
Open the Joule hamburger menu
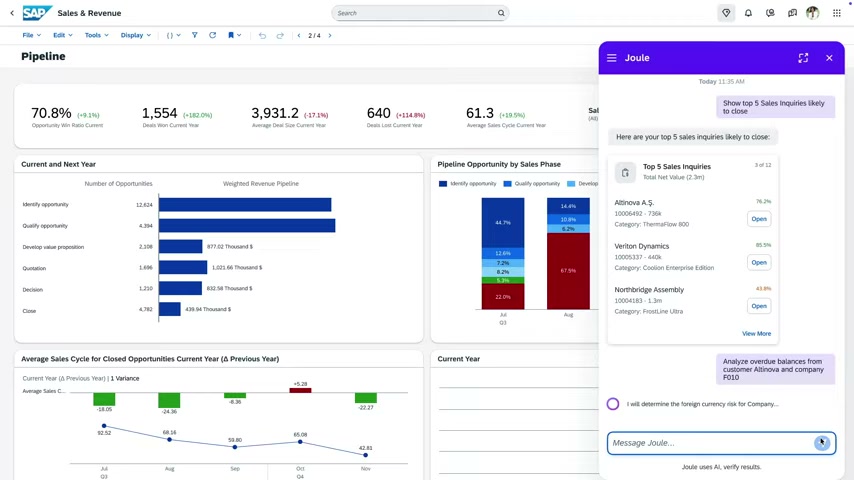coord(612,58)
